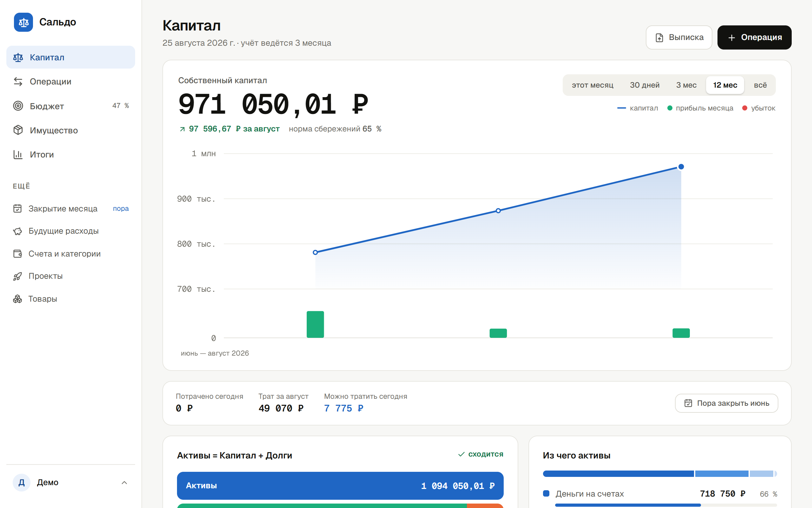
Task: Click the assets composition stacked bar
Action: click(x=660, y=474)
